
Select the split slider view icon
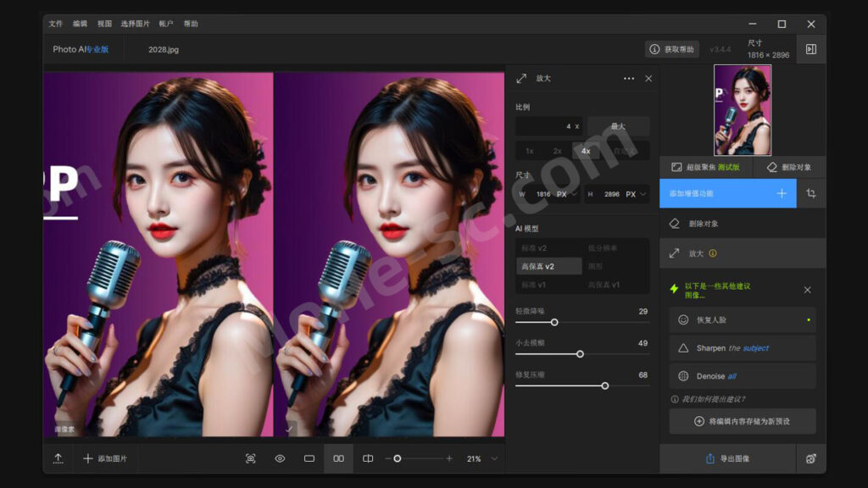[x=368, y=458]
